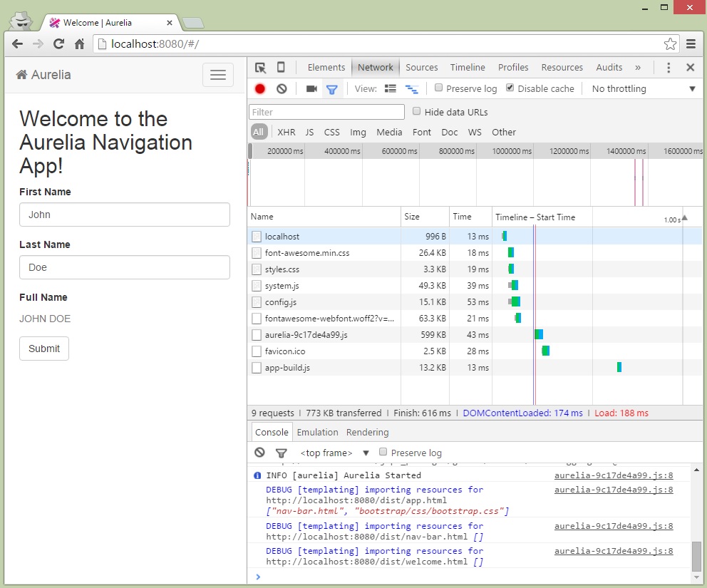Switch to the Sources tab
Viewport: 707px width, 588px height.
point(422,68)
